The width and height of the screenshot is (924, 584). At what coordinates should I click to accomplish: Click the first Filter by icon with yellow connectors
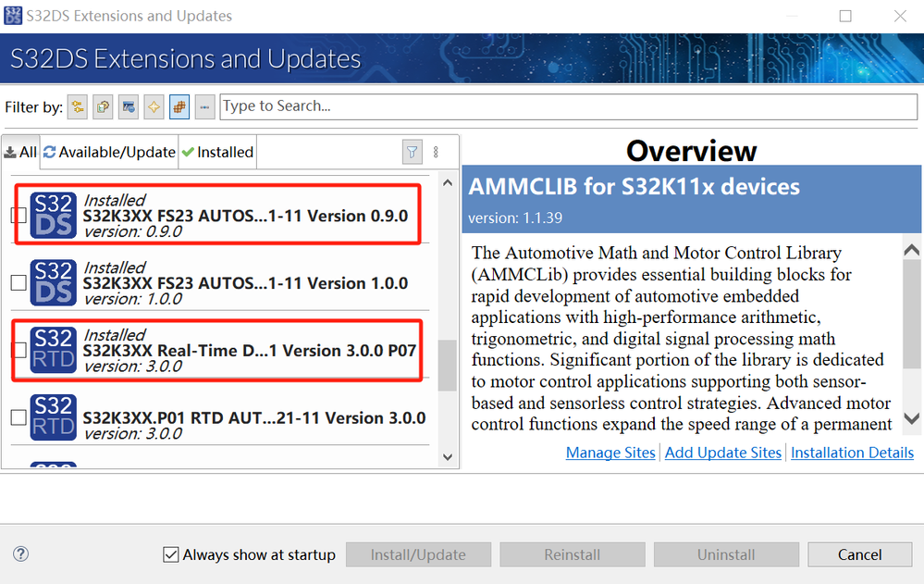[x=77, y=106]
